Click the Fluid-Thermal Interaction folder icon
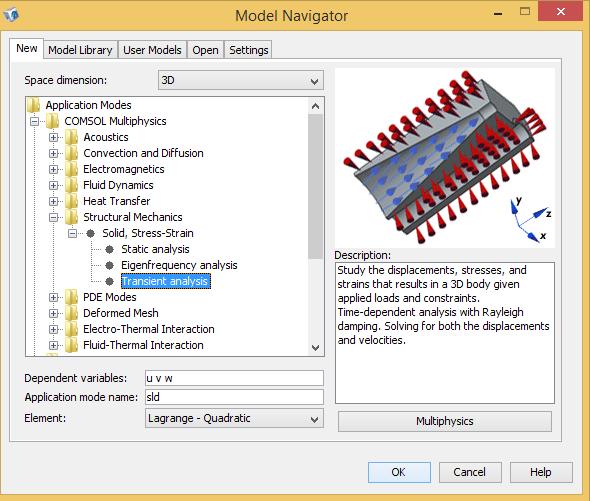This screenshot has width=590, height=501. (71, 345)
